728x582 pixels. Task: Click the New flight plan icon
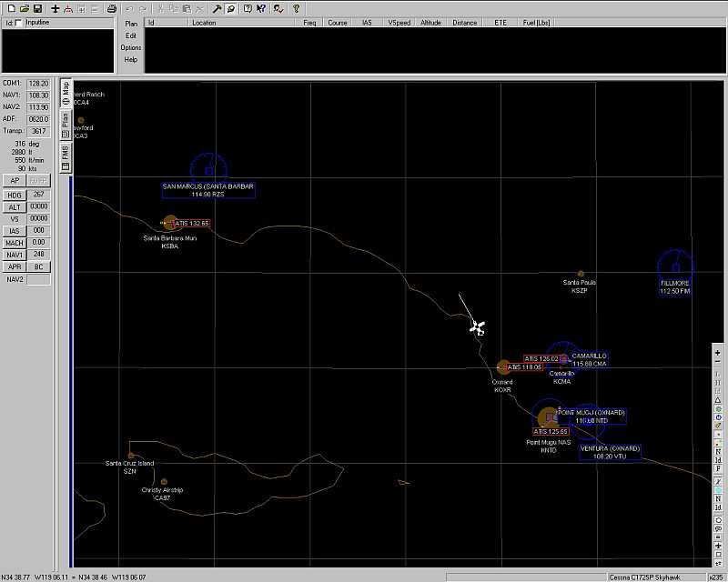point(8,8)
